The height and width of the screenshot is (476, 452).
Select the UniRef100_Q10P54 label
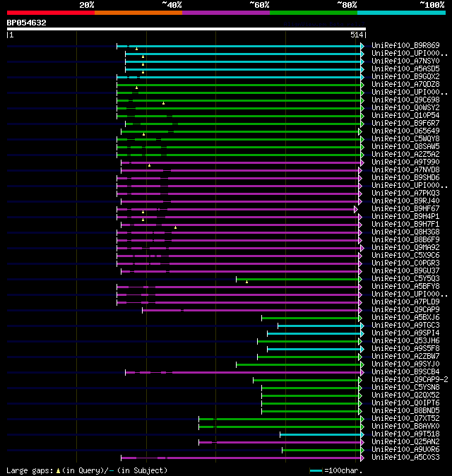click(405, 115)
